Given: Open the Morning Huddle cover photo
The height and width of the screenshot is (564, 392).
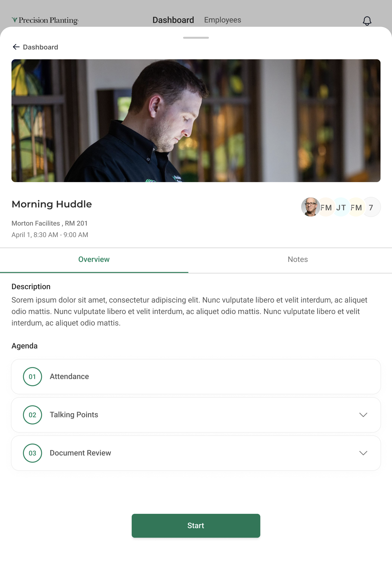Looking at the screenshot, I should [x=196, y=120].
